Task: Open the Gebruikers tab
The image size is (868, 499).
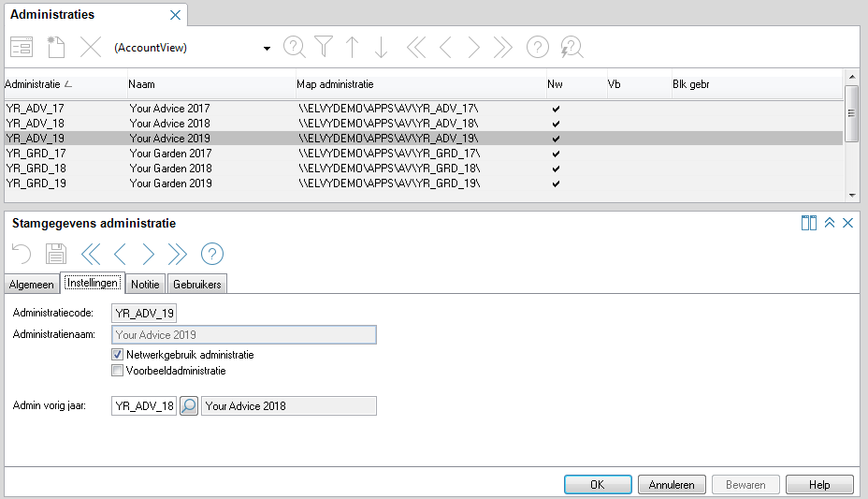Action: (x=197, y=285)
